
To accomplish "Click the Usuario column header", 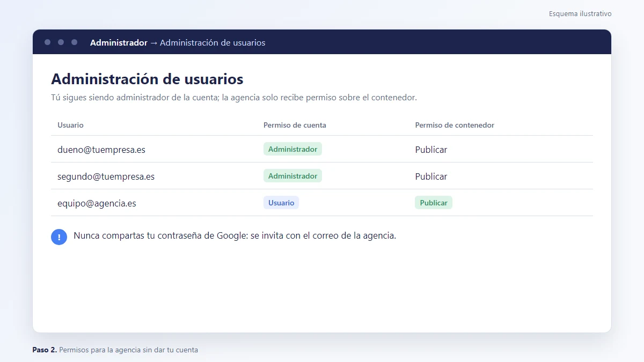I will [70, 125].
